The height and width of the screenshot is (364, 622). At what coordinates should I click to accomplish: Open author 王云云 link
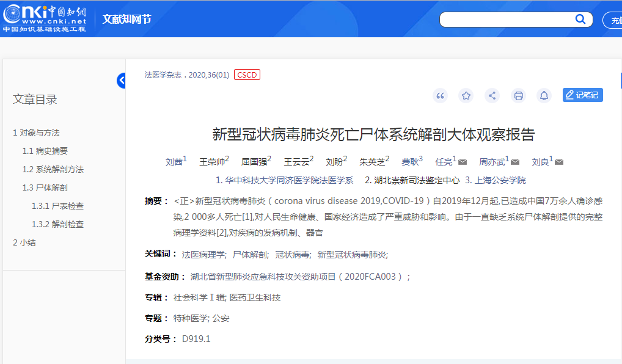coord(297,162)
